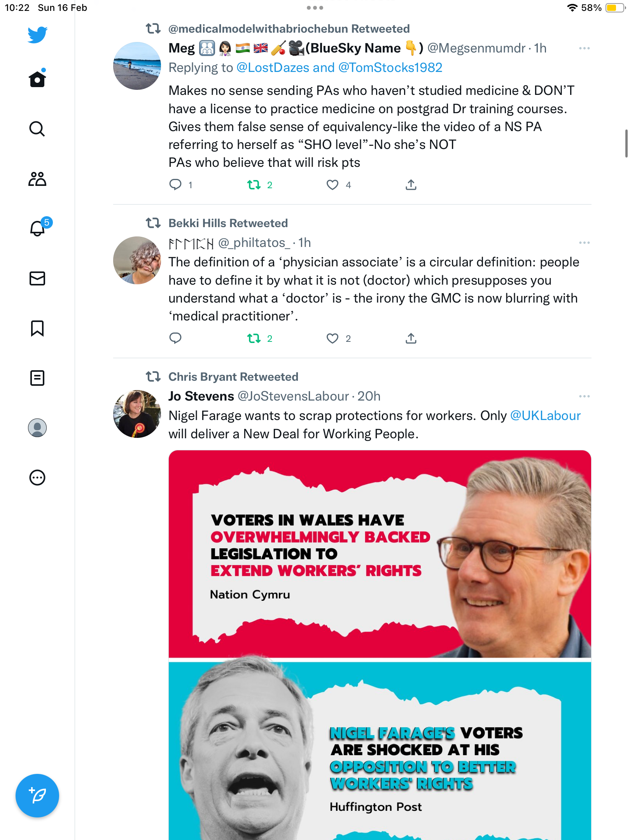Image resolution: width=630 pixels, height=840 pixels.
Task: Open the More circle menu in sidebar
Action: (37, 478)
